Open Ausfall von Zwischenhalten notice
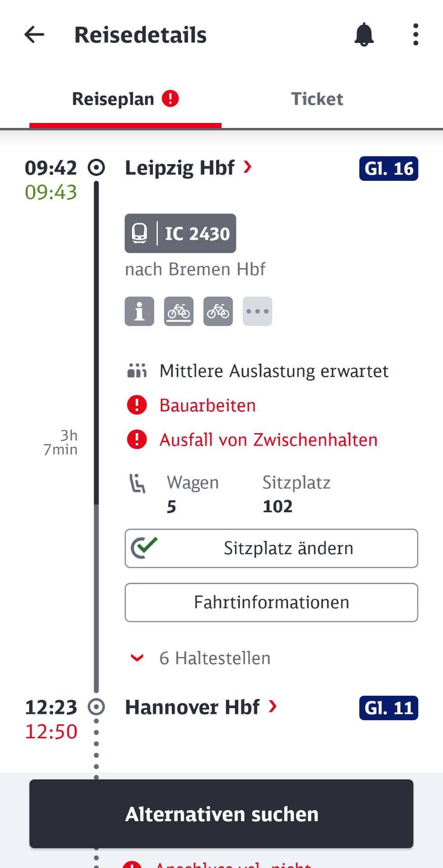The image size is (443, 868). click(x=268, y=439)
